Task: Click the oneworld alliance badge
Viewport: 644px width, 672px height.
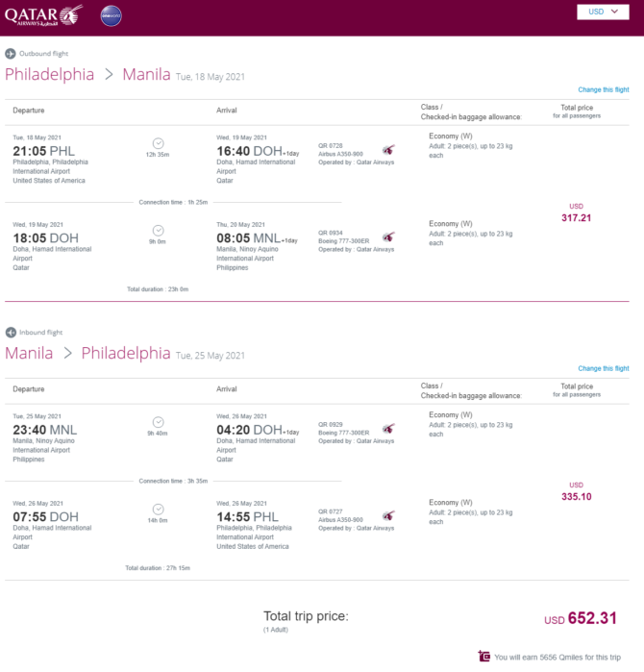Action: click(111, 15)
